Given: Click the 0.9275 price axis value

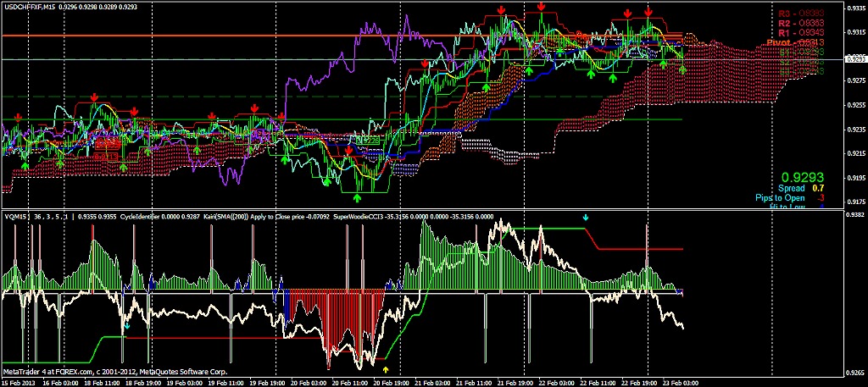Looking at the screenshot, I should [856, 80].
